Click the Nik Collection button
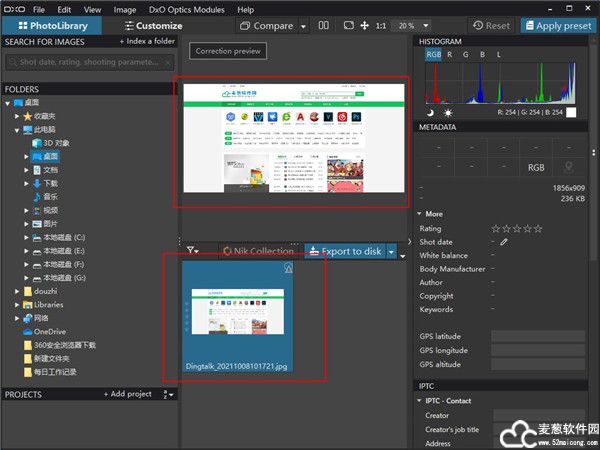 point(258,251)
